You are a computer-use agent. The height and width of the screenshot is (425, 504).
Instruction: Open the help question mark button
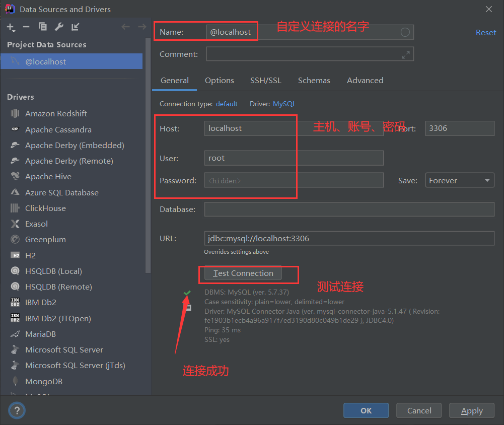[x=17, y=410]
